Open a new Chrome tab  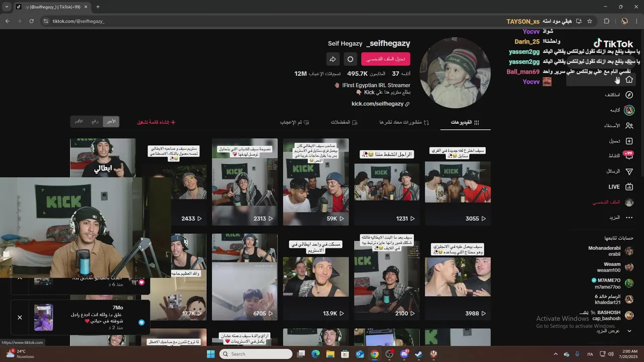(x=98, y=7)
